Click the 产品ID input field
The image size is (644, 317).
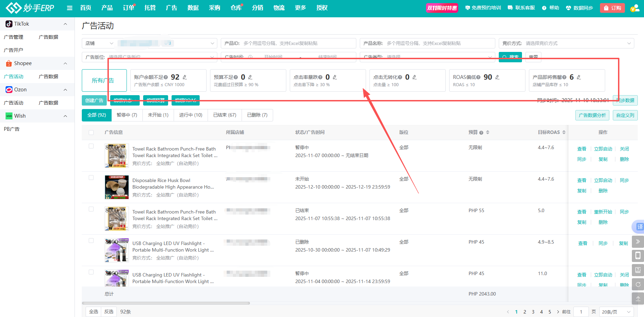point(298,43)
